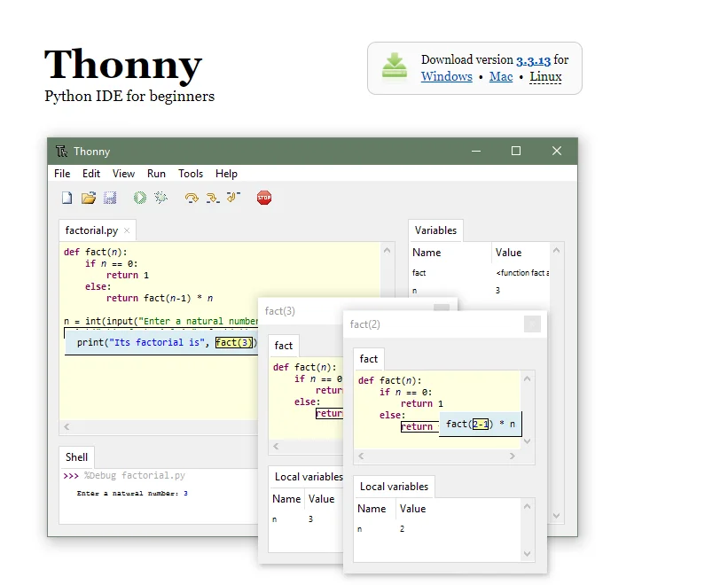
Task: Run the current script with the green play icon
Action: pyautogui.click(x=140, y=198)
